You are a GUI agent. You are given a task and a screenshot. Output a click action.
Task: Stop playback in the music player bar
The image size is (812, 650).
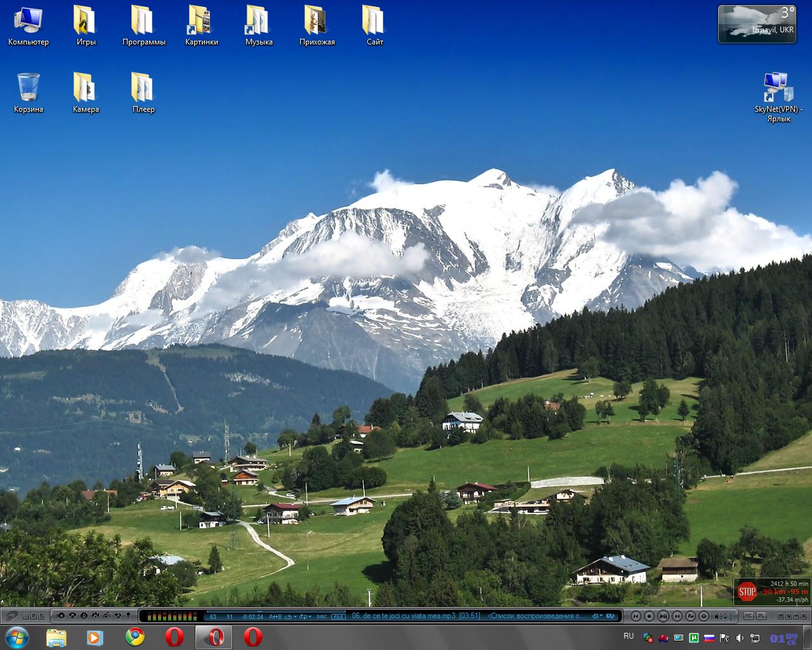649,616
